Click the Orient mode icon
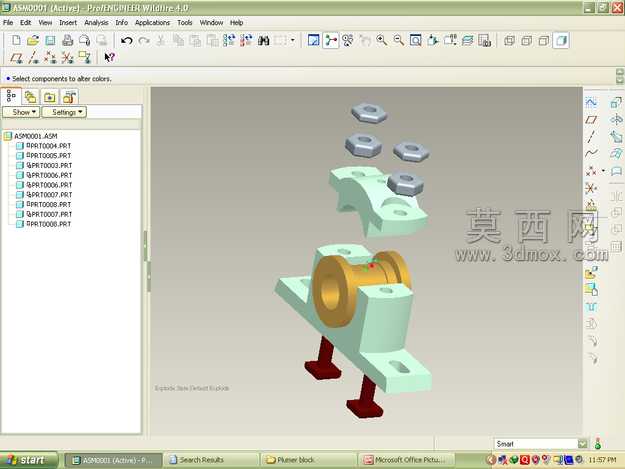The width and height of the screenshot is (625, 469). coord(348,41)
